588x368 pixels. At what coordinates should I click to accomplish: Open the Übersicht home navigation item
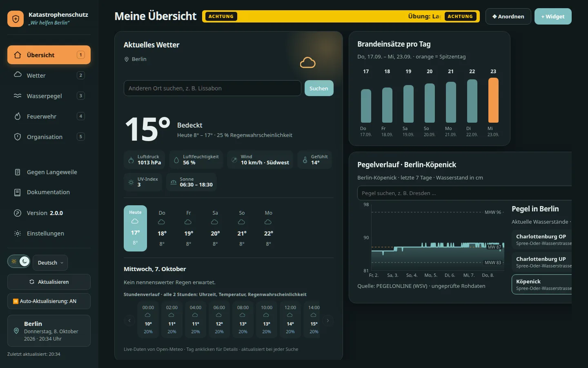49,55
